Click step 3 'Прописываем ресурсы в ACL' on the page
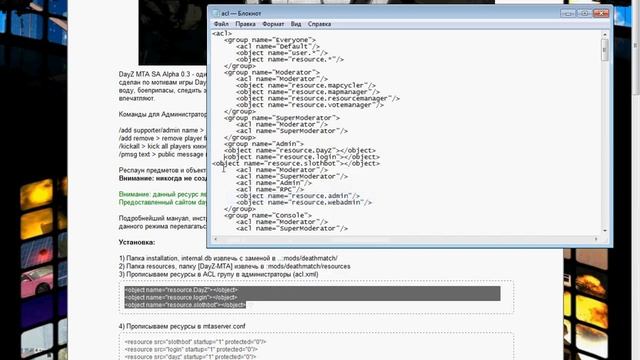 coord(218,275)
